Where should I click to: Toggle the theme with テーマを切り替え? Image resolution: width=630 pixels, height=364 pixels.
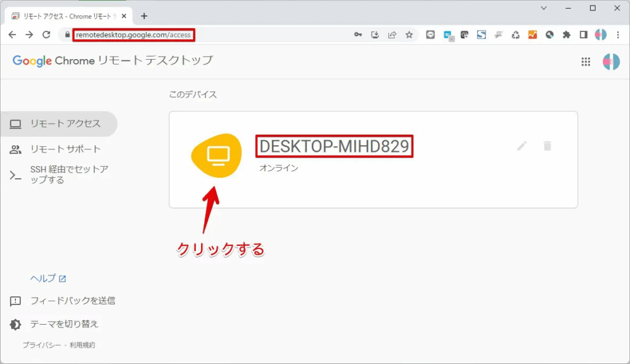coord(64,324)
